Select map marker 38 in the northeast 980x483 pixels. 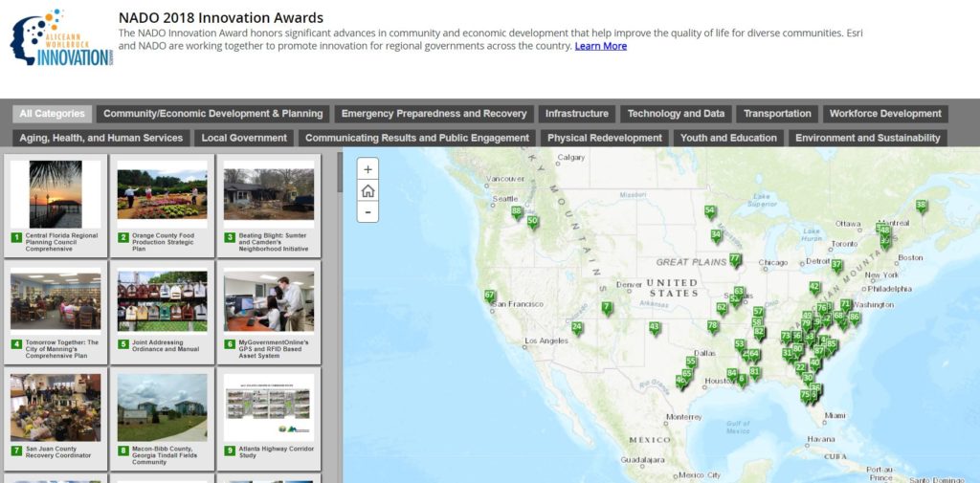pyautogui.click(x=922, y=207)
